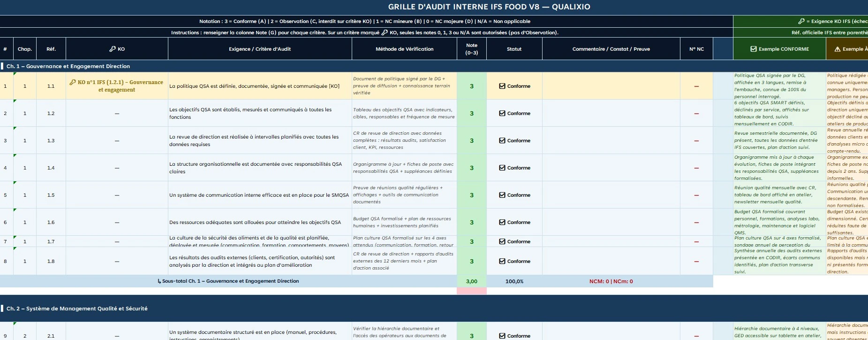Select the method cell 'Budget QSA formalisé + plan de ressources…'
Viewport: 868px width, 340px height.
404,222
